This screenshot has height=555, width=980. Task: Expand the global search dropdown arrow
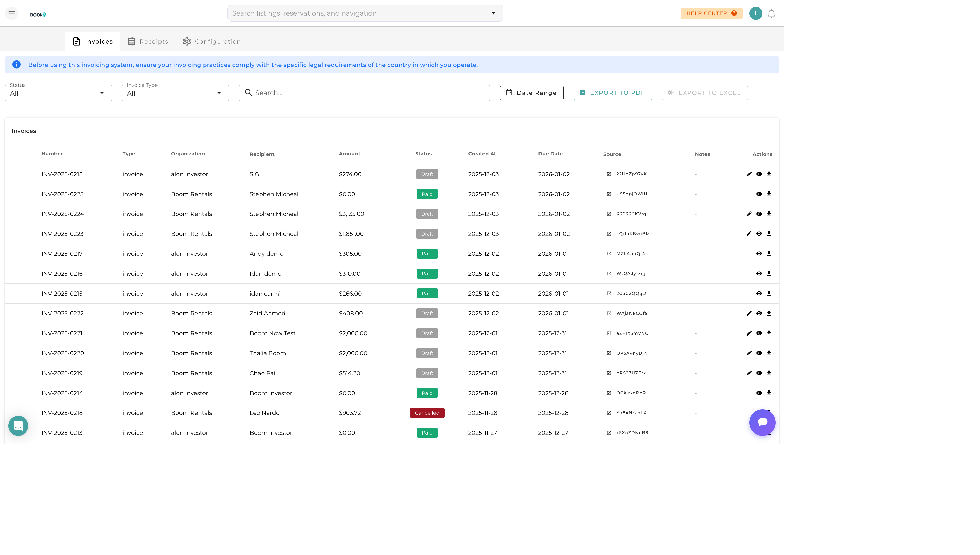tap(493, 13)
